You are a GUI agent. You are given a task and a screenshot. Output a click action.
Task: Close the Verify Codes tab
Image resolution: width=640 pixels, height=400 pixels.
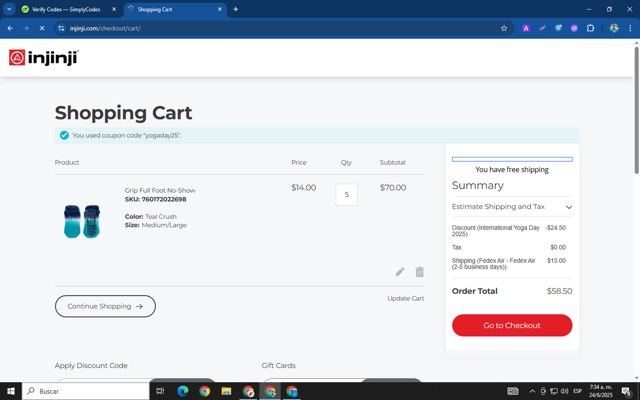(x=114, y=9)
